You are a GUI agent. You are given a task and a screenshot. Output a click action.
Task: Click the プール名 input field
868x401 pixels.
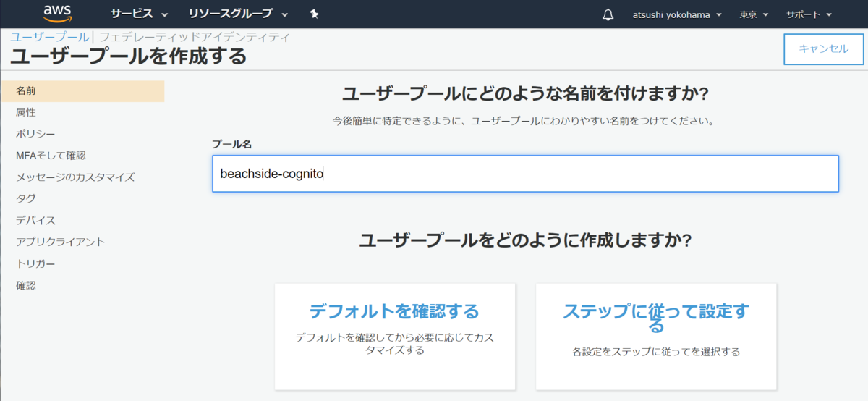(x=525, y=174)
